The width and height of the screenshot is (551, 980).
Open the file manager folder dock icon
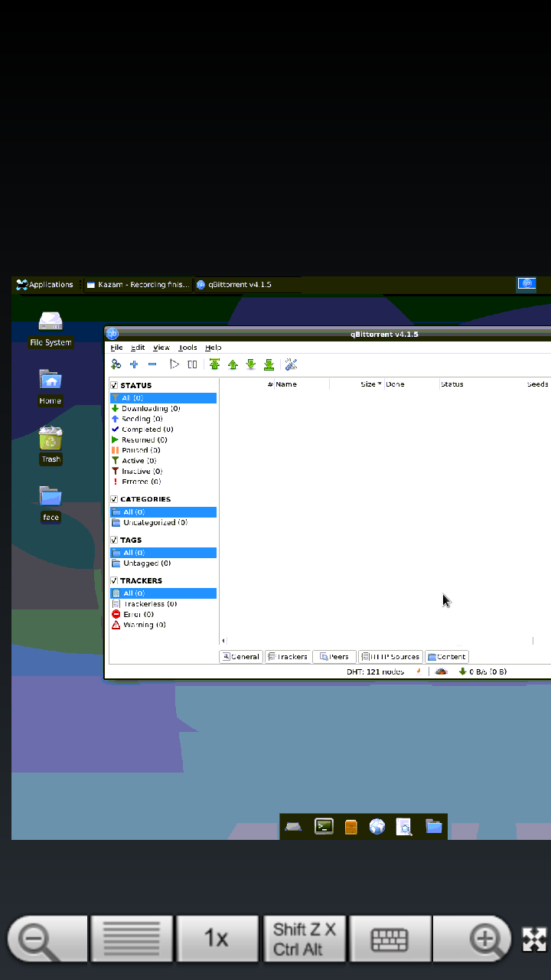coord(434,826)
